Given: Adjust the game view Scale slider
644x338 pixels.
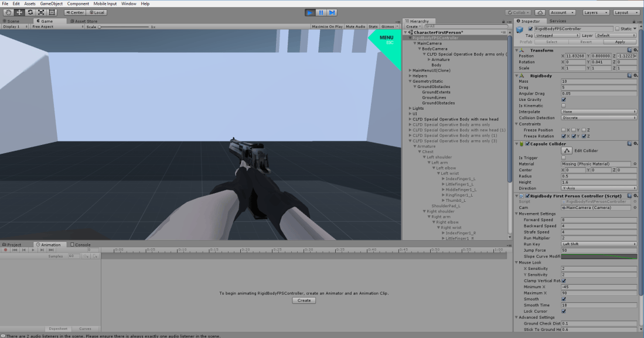Looking at the screenshot, I should (x=124, y=27).
